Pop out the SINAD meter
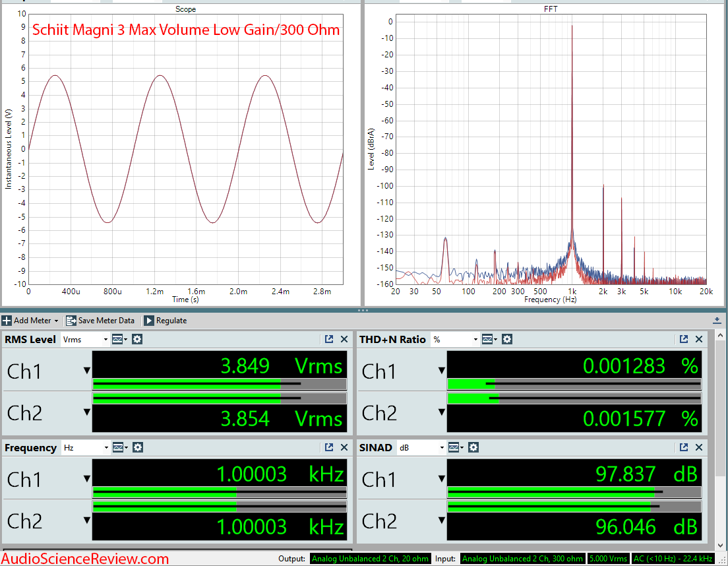The image size is (728, 566). point(683,448)
